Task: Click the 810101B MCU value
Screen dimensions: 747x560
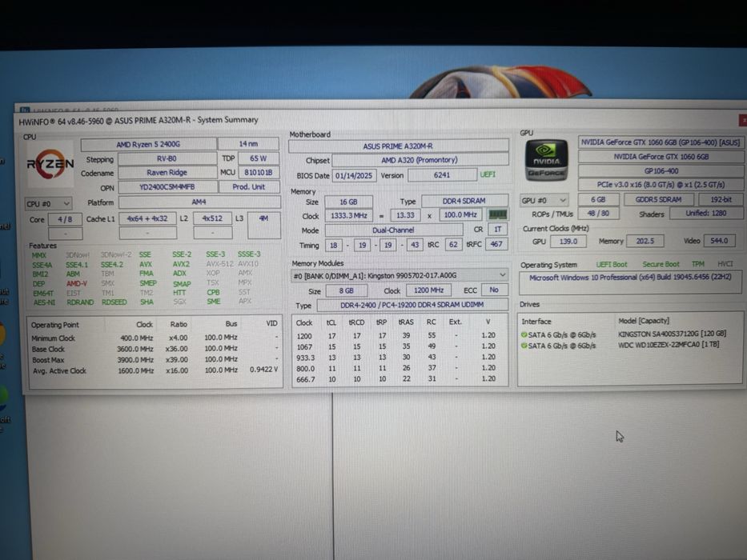Action: 259,172
